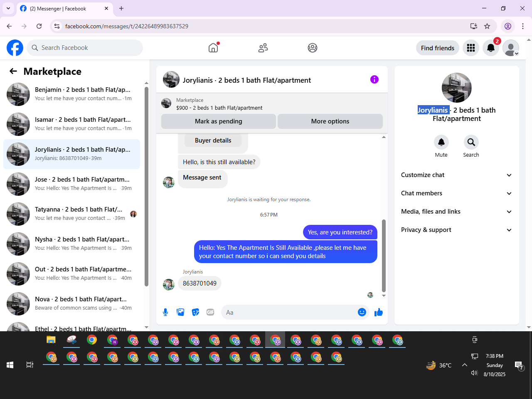The height and width of the screenshot is (399, 532).
Task: Open Jose conversation in list
Action: point(71,184)
